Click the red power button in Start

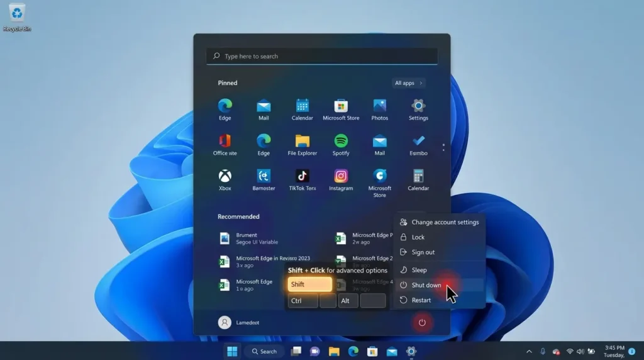[422, 323]
